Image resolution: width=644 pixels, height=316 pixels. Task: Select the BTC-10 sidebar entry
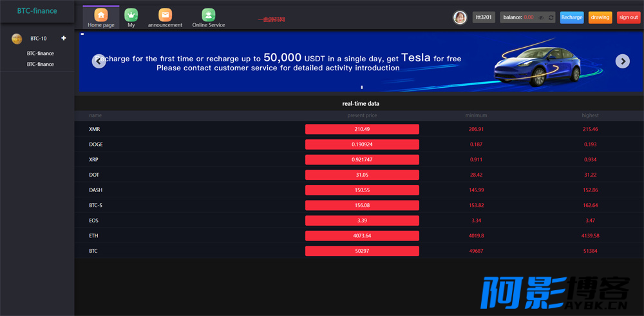38,39
